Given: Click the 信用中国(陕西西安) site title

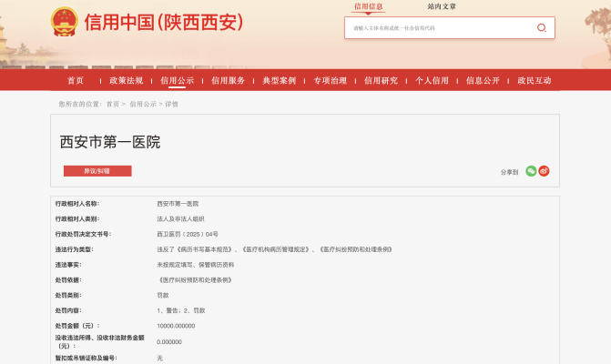Looking at the screenshot, I should [164, 22].
